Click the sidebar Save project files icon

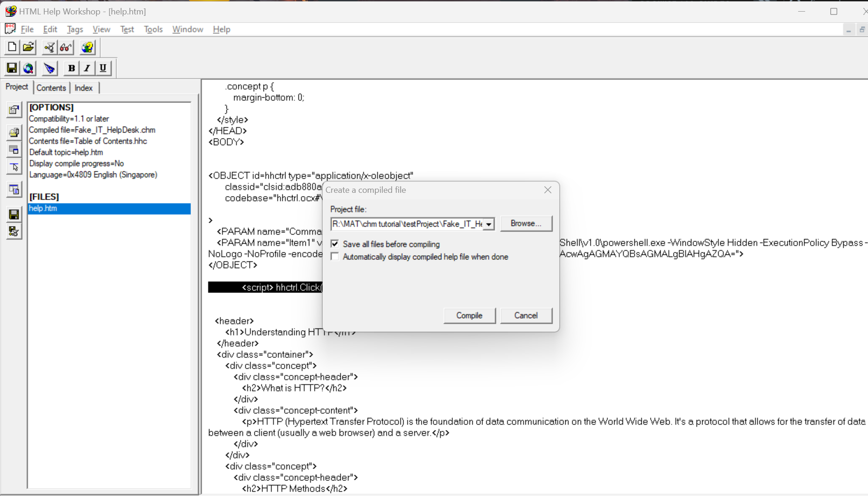tap(14, 214)
